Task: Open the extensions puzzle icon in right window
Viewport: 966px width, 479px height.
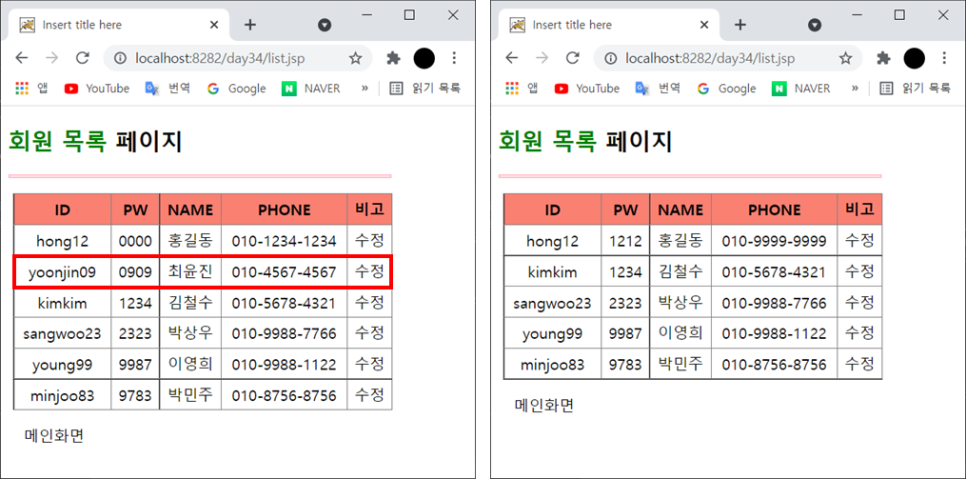Action: (x=883, y=58)
